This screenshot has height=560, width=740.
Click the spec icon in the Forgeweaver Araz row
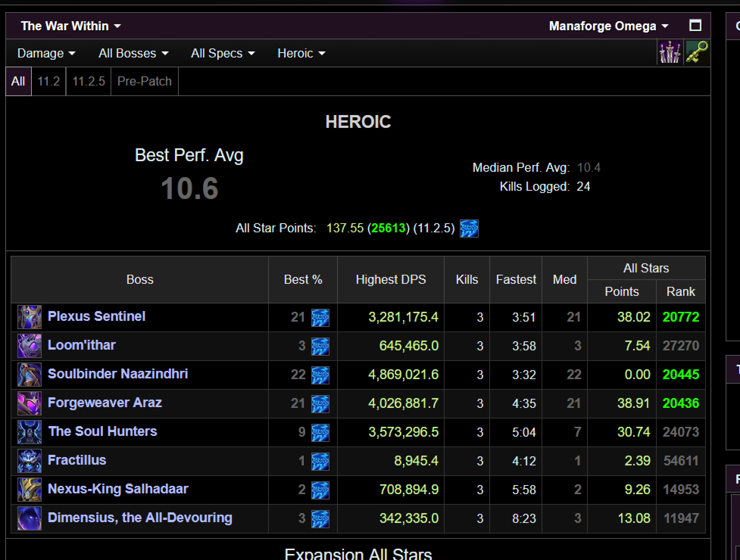[320, 403]
